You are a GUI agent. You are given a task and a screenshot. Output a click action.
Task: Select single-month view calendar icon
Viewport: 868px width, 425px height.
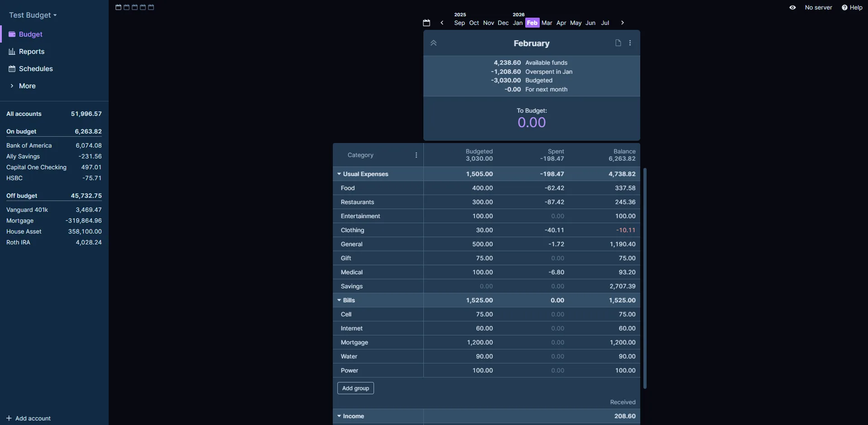click(118, 7)
